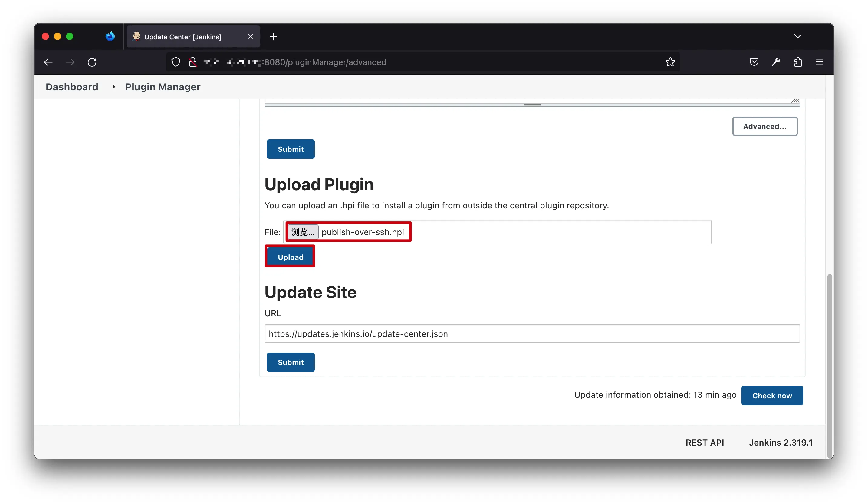
Task: Open the Firefox hamburger menu
Action: tap(820, 62)
